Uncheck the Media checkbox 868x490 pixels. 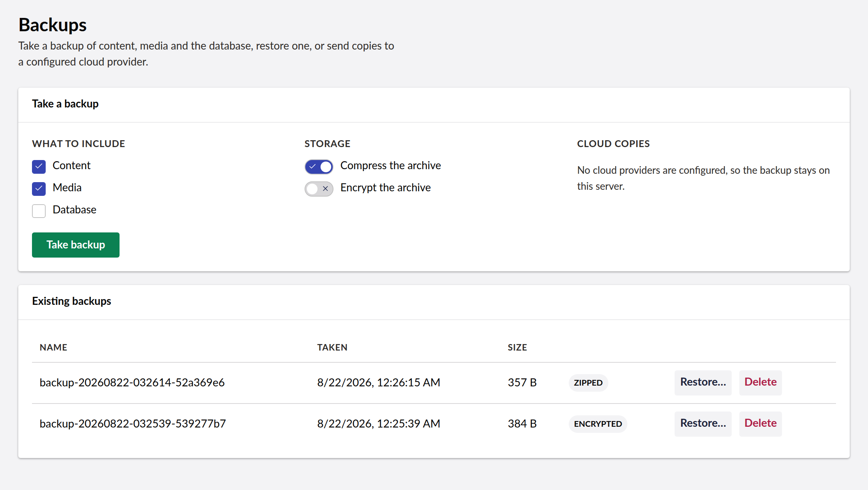click(x=39, y=189)
